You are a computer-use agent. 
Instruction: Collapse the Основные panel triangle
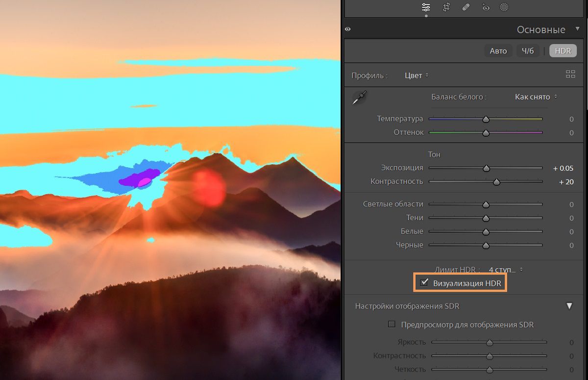coord(577,29)
